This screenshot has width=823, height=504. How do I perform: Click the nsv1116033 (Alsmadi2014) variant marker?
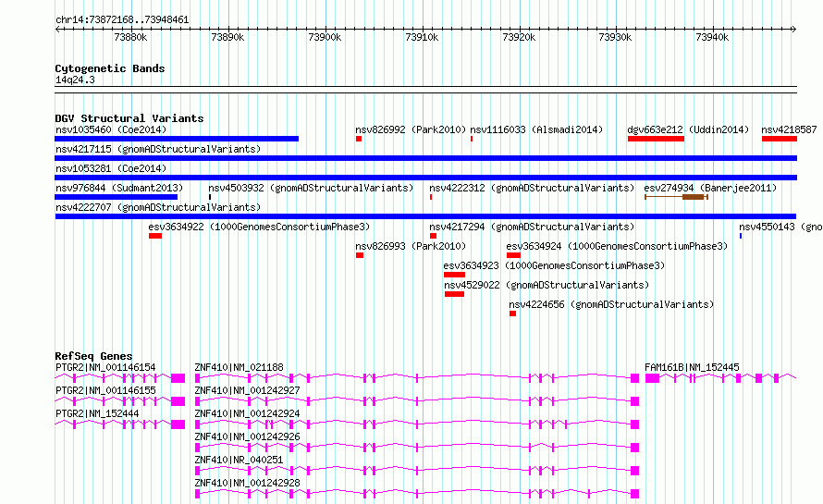(x=472, y=139)
